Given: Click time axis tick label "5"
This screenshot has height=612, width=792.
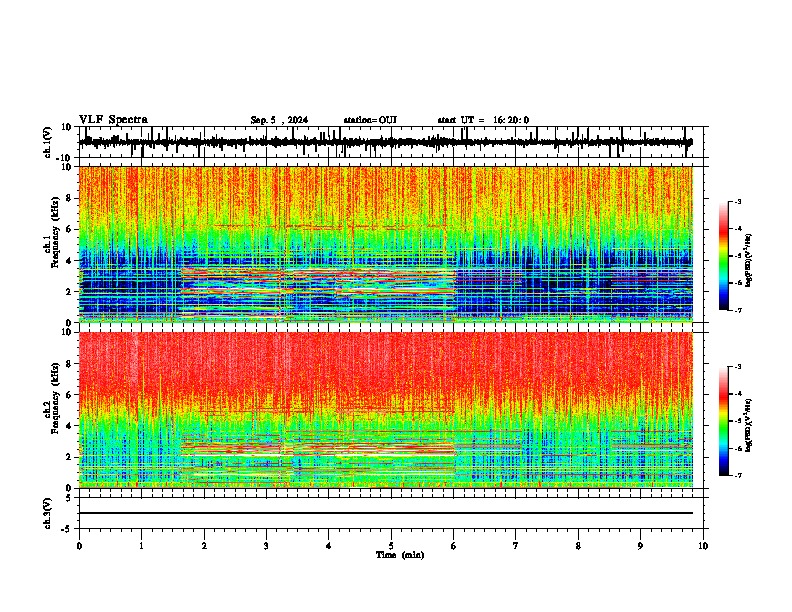Looking at the screenshot, I should click(x=391, y=546).
